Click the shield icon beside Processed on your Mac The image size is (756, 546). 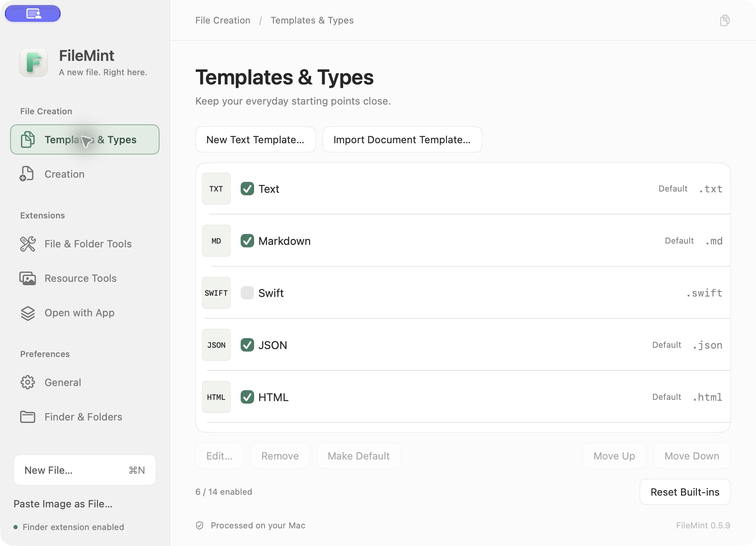200,525
